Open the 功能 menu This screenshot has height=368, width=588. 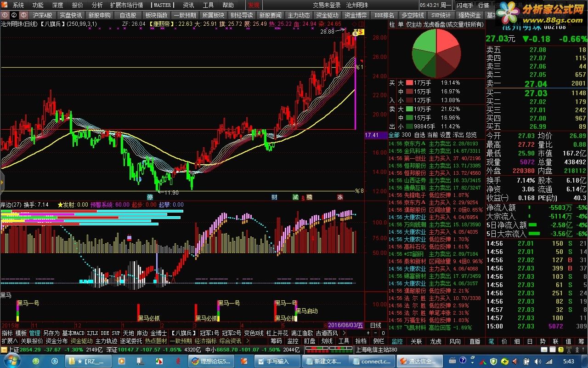point(38,5)
